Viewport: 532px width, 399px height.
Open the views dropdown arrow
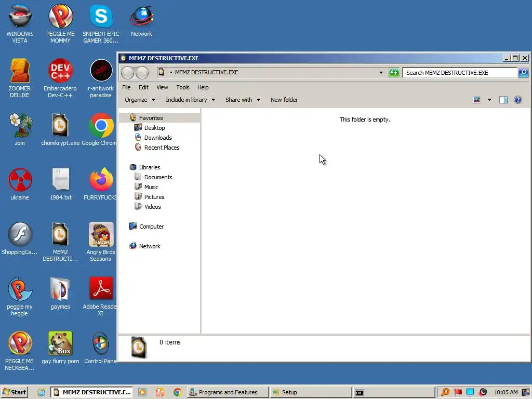pos(489,100)
